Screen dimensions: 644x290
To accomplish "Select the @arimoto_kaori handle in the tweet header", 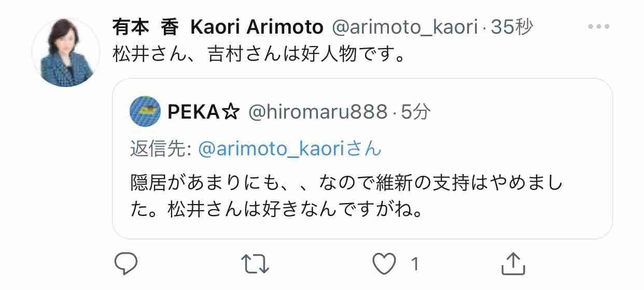I will pos(404,28).
